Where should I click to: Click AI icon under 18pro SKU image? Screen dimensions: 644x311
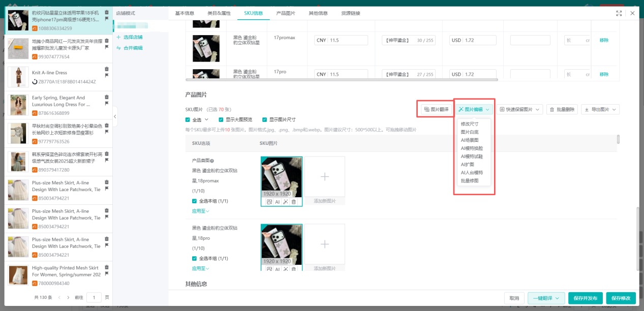(x=278, y=268)
